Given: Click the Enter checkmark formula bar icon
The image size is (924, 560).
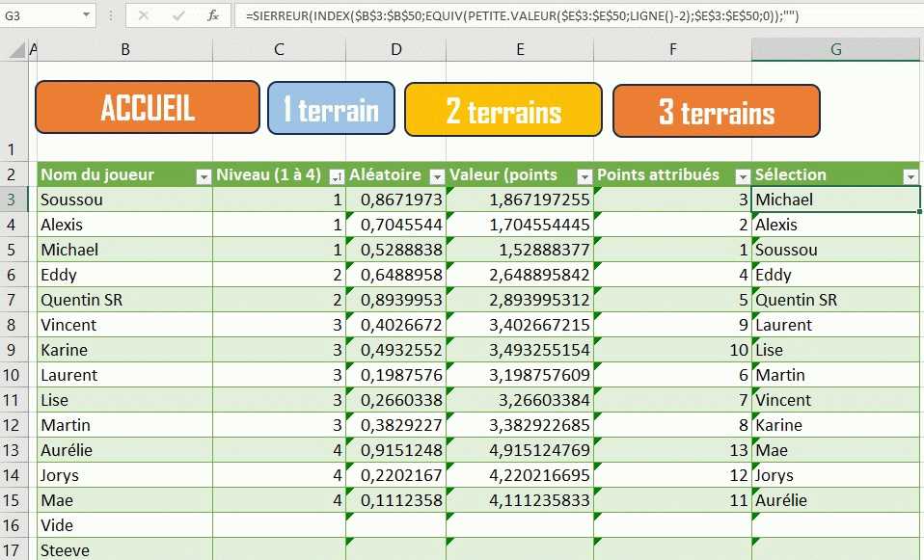Looking at the screenshot, I should pos(177,16).
